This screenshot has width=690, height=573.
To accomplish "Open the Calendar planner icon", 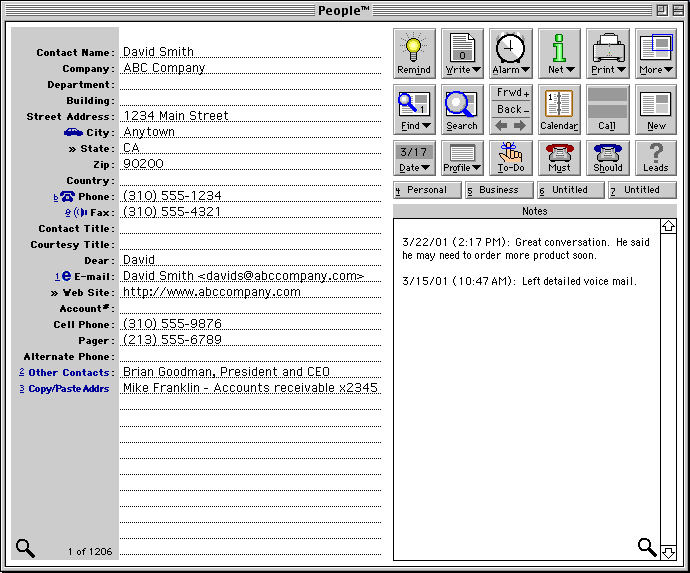I will pos(559,109).
